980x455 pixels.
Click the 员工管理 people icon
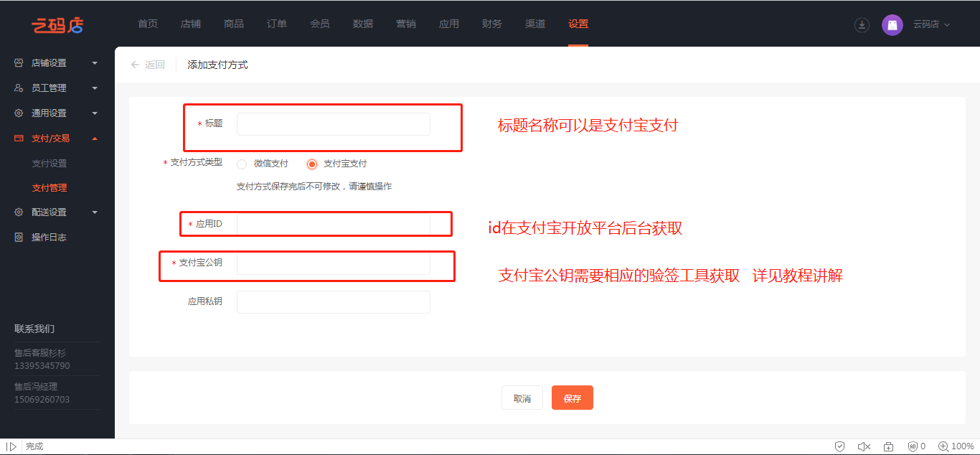[19, 88]
